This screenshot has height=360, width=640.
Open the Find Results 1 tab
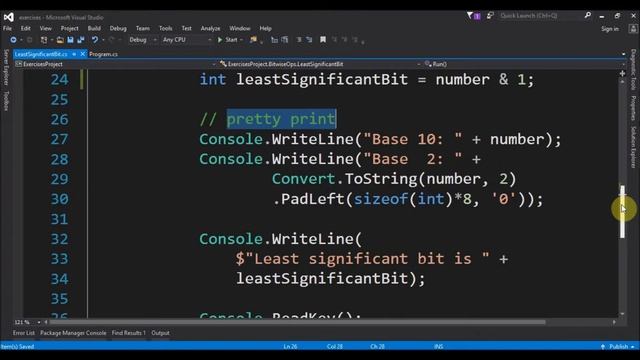(x=129, y=333)
